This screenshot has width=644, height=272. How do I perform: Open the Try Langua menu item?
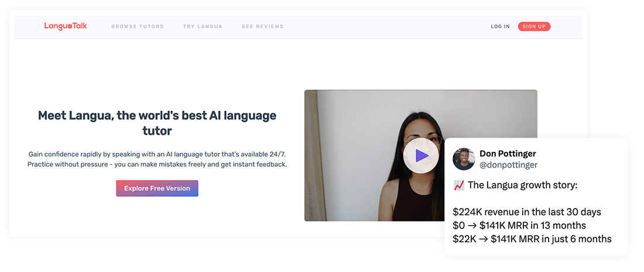point(203,26)
